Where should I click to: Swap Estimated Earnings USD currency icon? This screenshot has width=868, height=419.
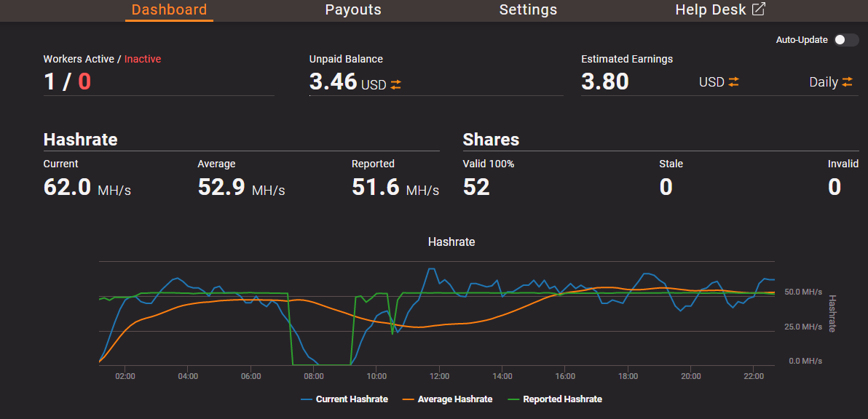tap(733, 81)
